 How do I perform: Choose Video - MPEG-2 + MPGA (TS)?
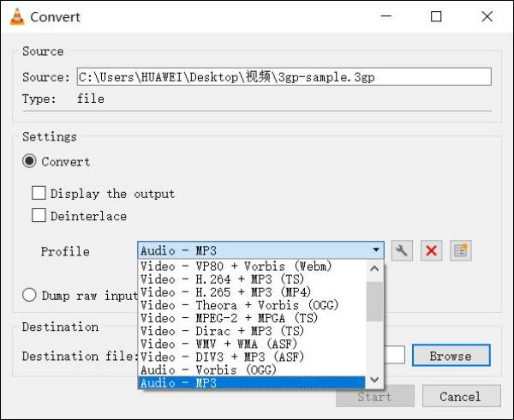coord(251,318)
